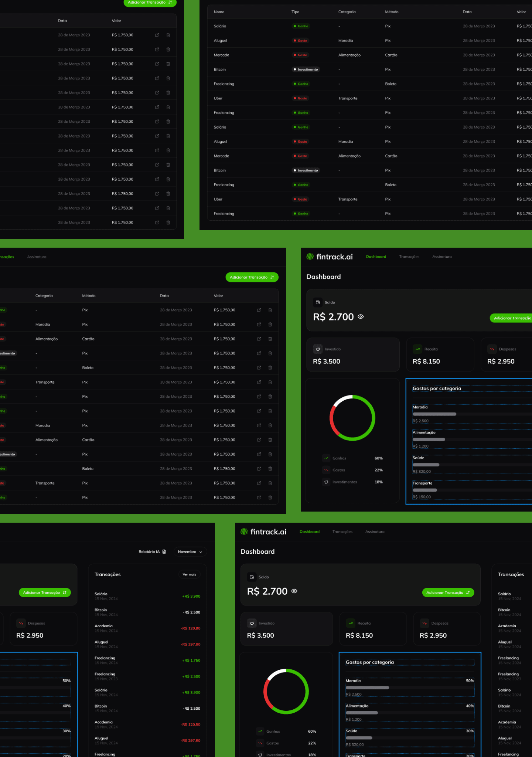This screenshot has height=757, width=532.
Task: Open edit icon on first Boleto transaction row
Action: click(x=259, y=368)
